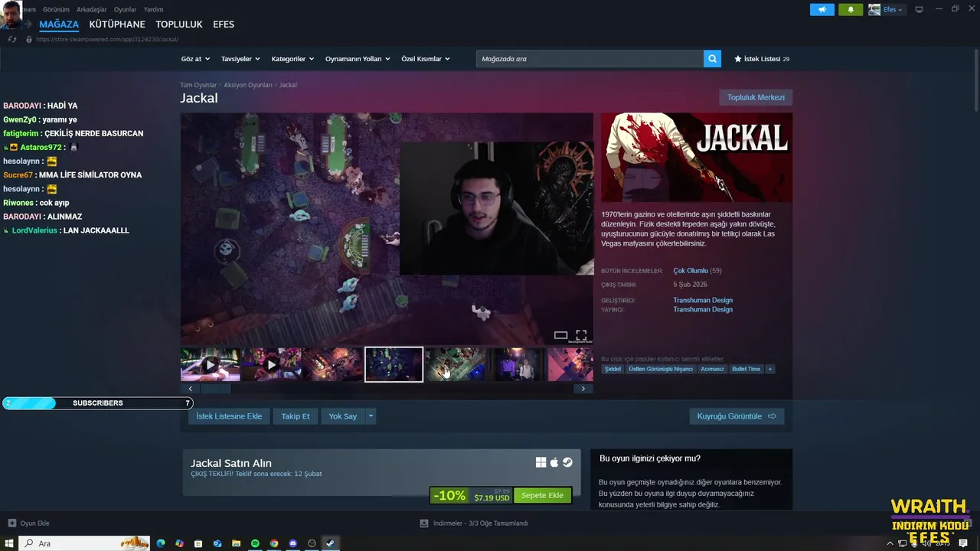Expand the Göz at dropdown
Screen dimensions: 980x551
194,59
